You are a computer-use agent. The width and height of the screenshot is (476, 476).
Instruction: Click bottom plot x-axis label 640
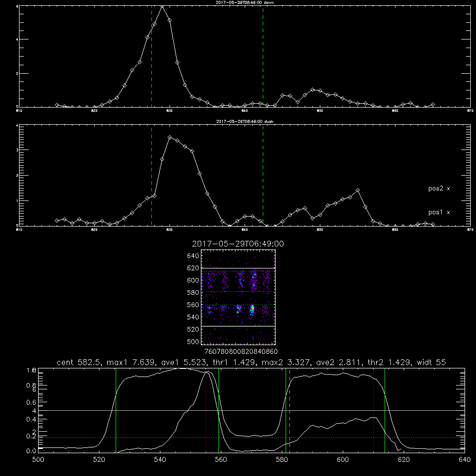(465, 460)
